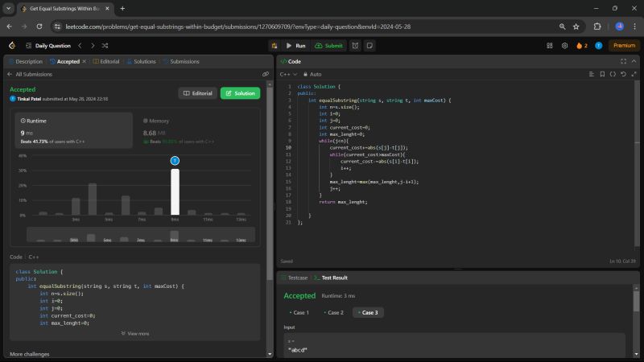
Task: Open layout manager icon in top bar
Action: point(550,46)
